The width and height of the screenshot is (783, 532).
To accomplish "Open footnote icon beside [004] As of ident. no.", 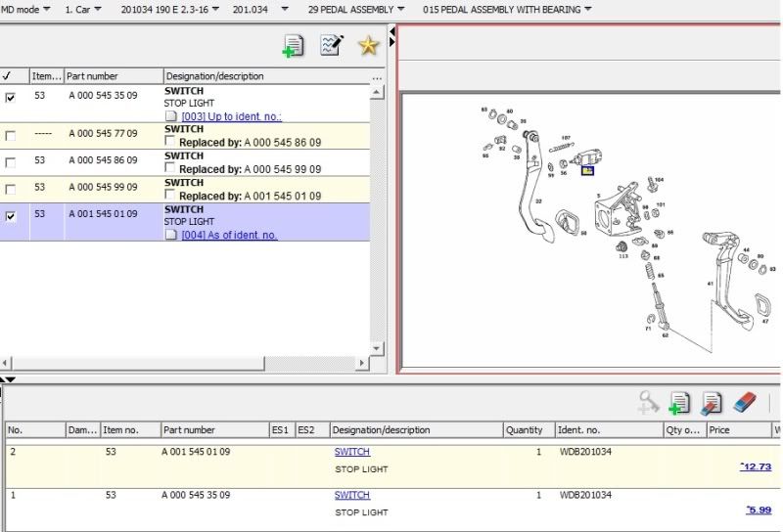I will click(x=170, y=235).
